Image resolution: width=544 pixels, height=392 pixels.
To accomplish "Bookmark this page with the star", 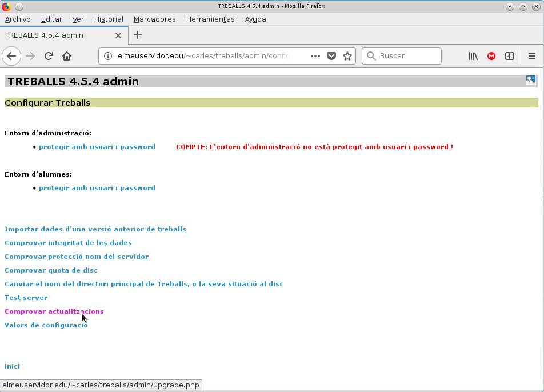I will click(347, 56).
